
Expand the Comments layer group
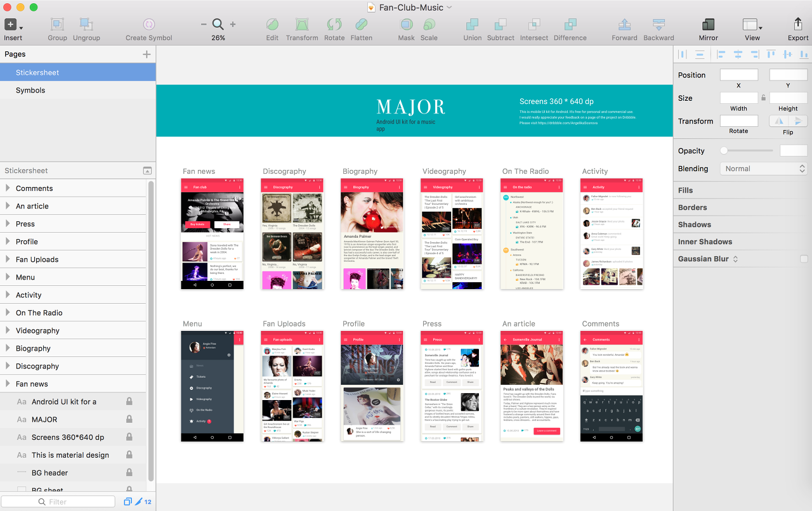[8, 188]
